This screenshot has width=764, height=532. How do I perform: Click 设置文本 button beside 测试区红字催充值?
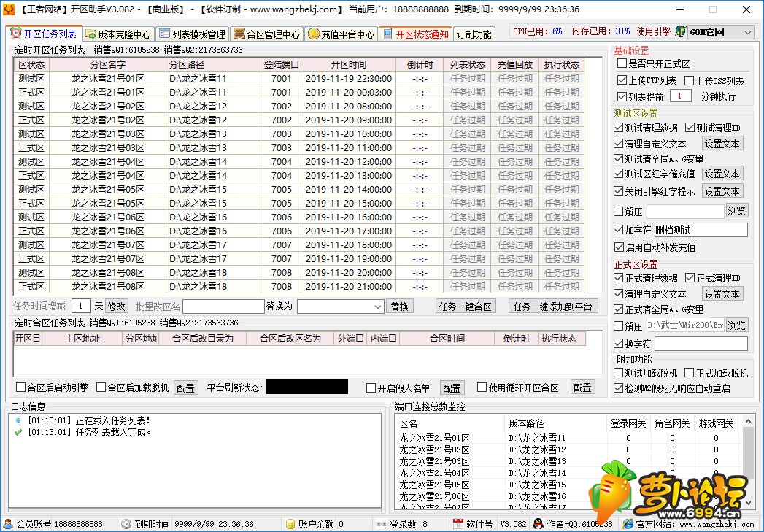click(722, 174)
